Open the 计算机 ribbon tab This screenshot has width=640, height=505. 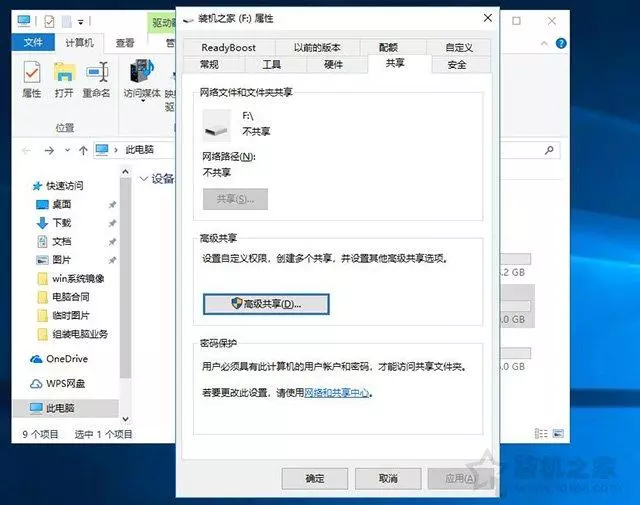[x=79, y=42]
